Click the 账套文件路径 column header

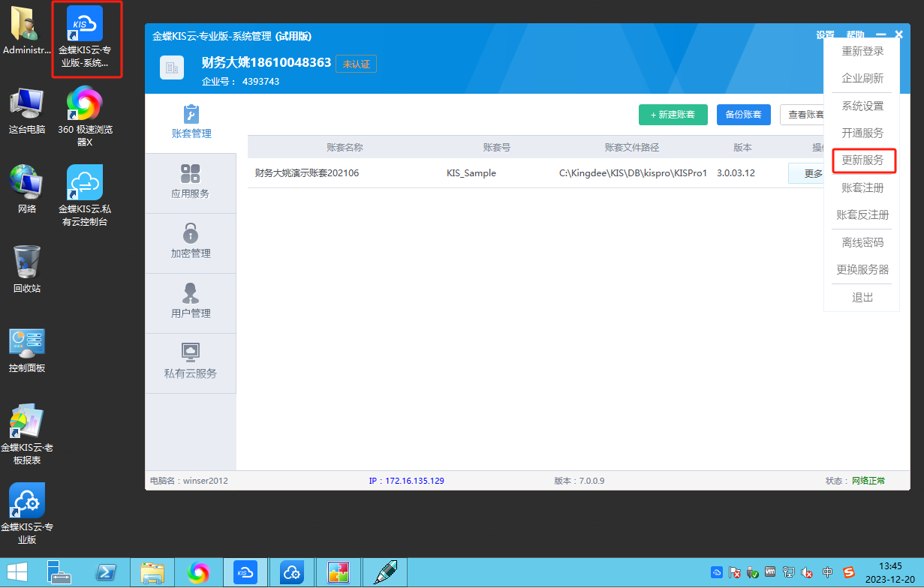pos(632,148)
